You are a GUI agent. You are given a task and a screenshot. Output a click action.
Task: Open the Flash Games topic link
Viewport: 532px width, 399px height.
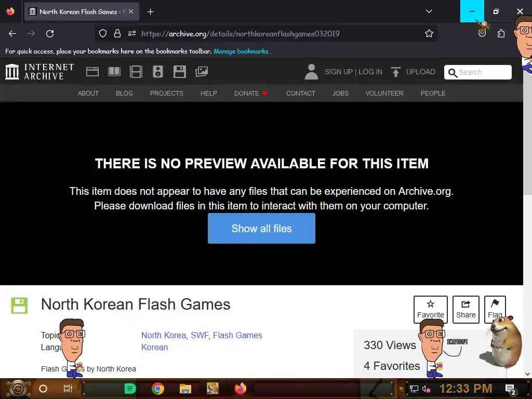[x=237, y=335]
